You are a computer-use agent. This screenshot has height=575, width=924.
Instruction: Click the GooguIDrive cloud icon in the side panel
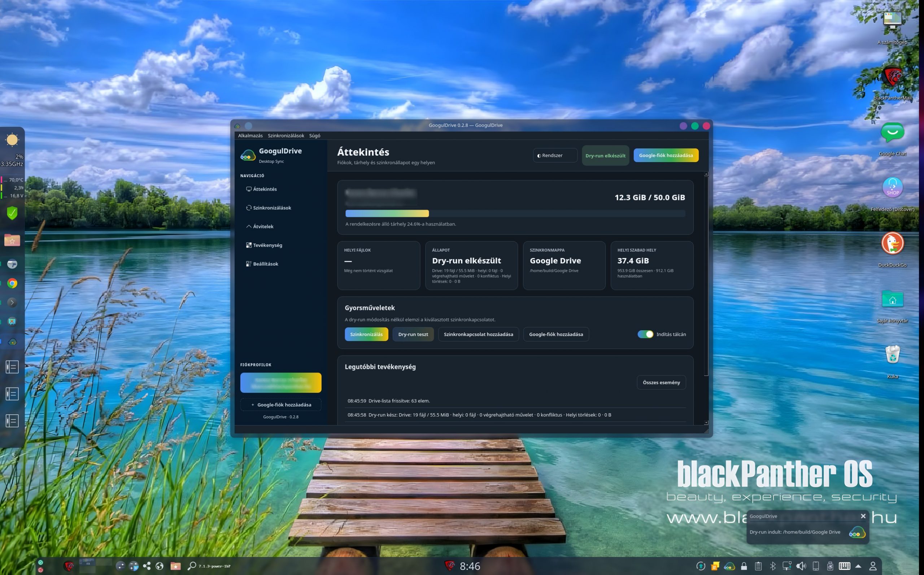pos(12,341)
